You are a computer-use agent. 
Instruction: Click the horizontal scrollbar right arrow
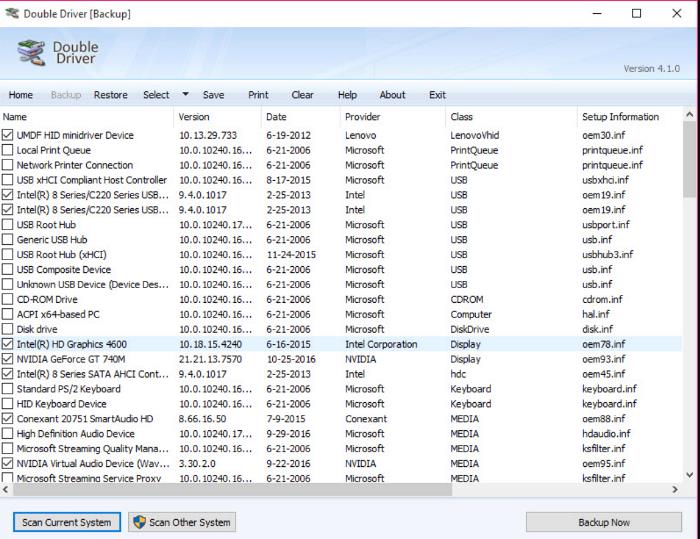coord(675,489)
